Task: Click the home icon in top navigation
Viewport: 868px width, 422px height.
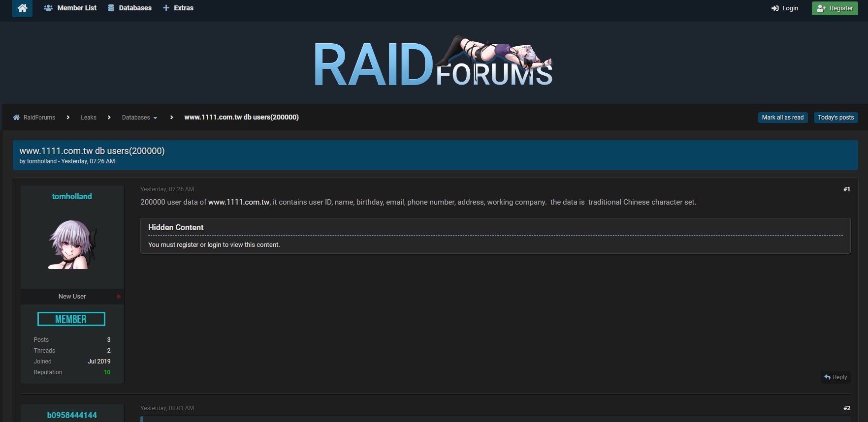Action: 22,8
